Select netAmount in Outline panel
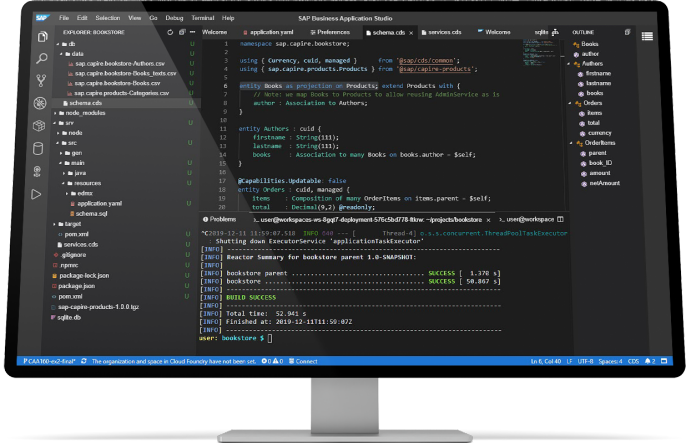Viewport: 686px width, 443px height. click(601, 183)
